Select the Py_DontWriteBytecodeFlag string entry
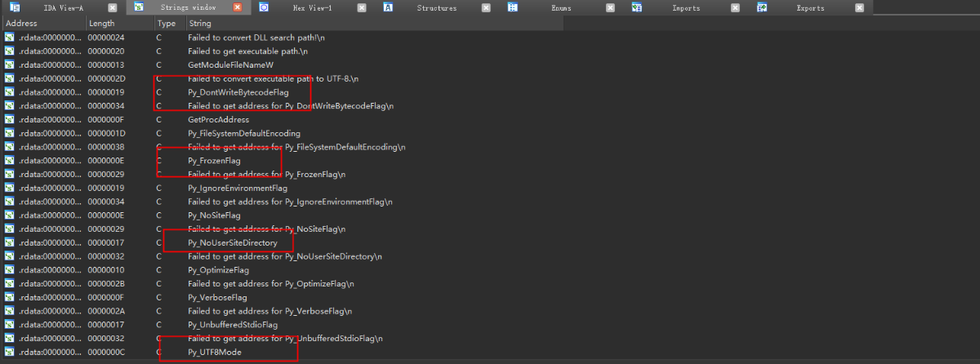This screenshot has height=364, width=980. click(x=238, y=93)
